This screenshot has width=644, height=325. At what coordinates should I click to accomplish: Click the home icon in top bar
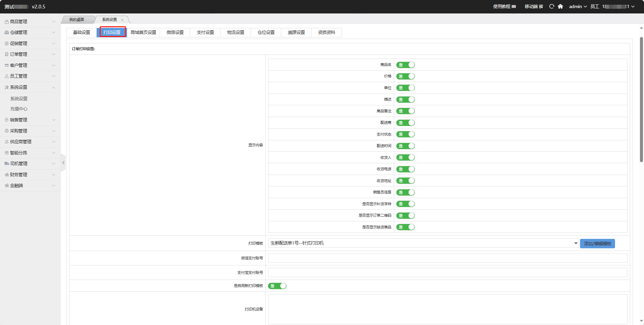[560, 6]
